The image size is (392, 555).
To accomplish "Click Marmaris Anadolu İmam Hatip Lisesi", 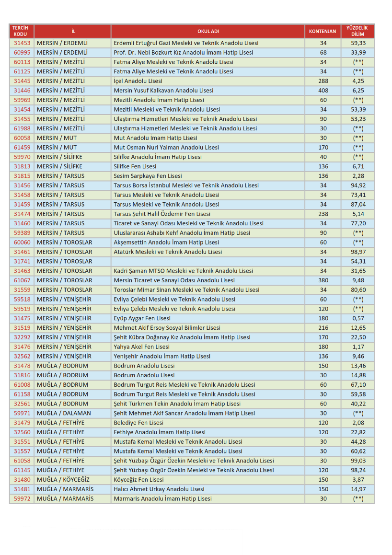I will [x=163, y=499].
